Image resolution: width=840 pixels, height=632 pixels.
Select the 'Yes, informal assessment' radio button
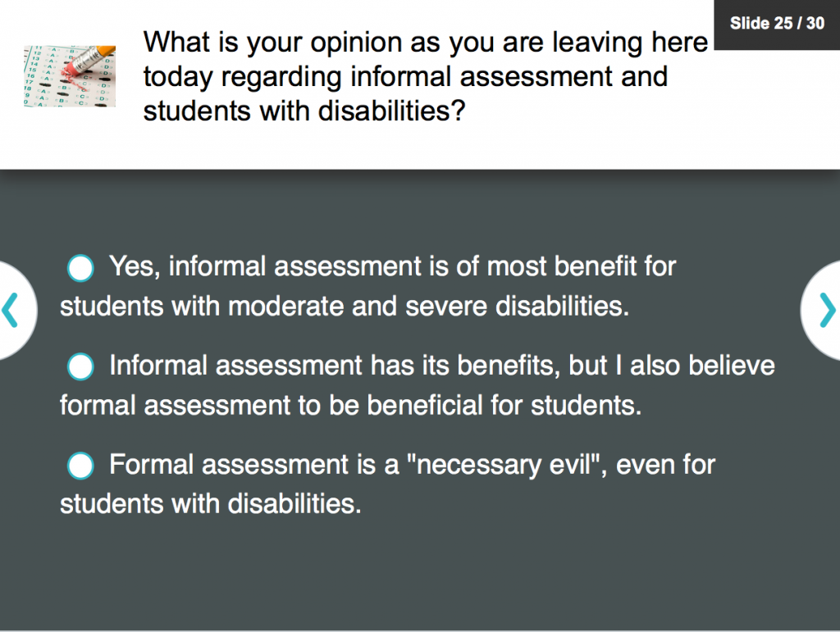80,266
